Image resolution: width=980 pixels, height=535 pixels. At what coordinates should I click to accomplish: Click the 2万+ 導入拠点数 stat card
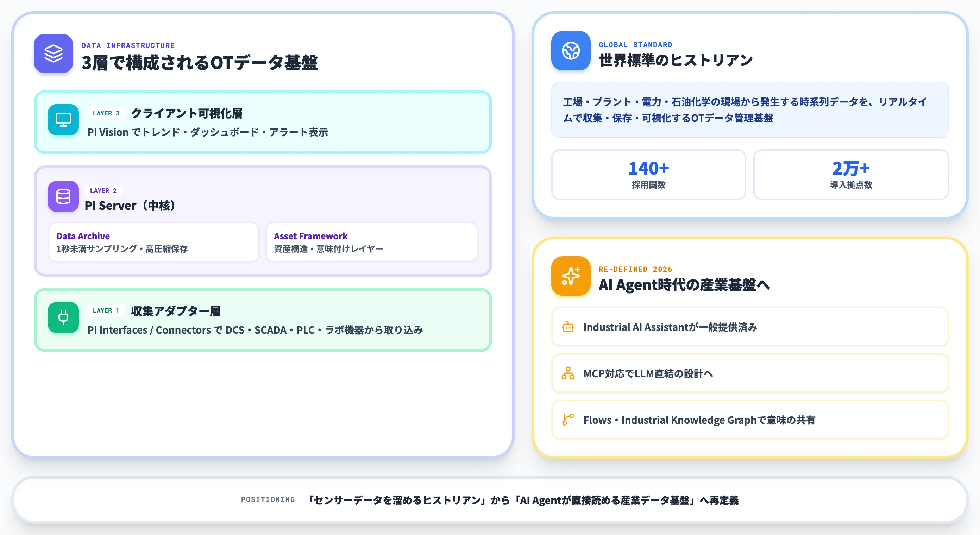[x=851, y=174]
